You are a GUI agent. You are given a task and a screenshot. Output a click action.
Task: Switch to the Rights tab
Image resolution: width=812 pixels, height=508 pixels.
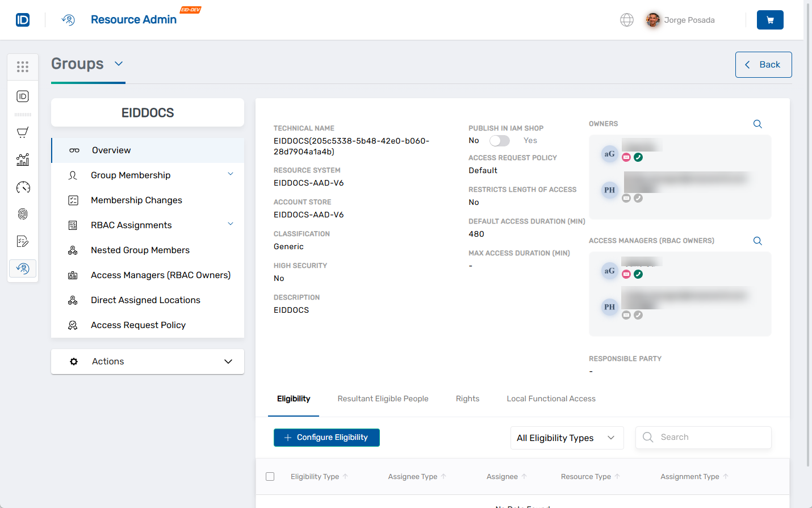point(467,398)
